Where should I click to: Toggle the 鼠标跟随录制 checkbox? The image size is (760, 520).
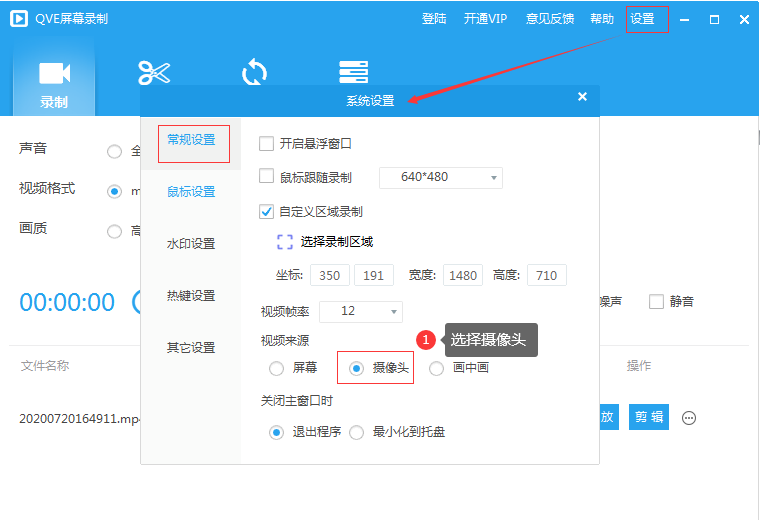[267, 177]
